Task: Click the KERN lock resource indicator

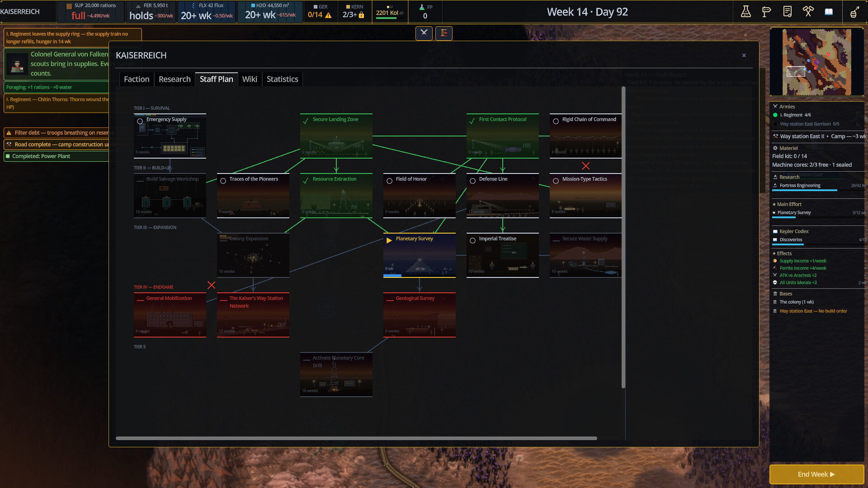Action: [x=354, y=11]
